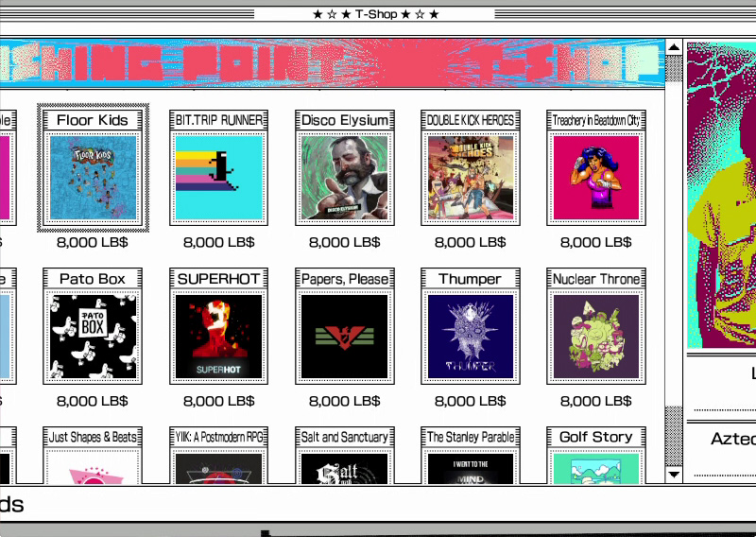Click the price under Nuclear Throne
This screenshot has width=756, height=537.
pos(596,401)
